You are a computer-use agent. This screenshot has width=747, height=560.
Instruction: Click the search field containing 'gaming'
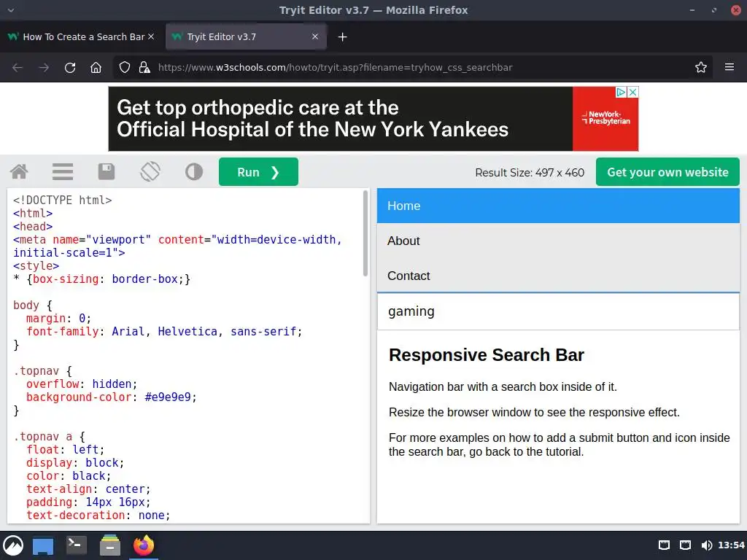click(x=558, y=311)
